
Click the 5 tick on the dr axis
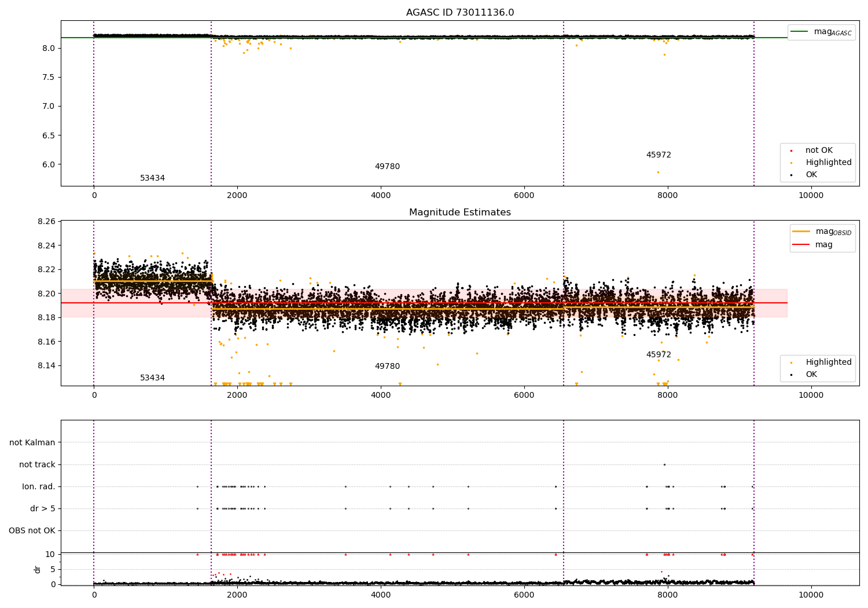coord(53,569)
